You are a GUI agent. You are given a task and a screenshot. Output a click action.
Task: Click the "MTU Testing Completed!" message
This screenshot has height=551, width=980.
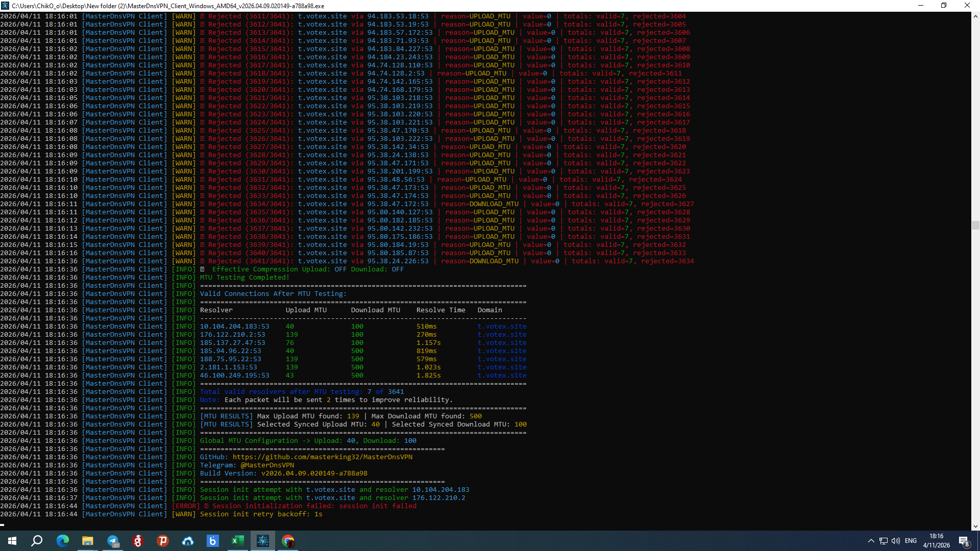point(244,278)
